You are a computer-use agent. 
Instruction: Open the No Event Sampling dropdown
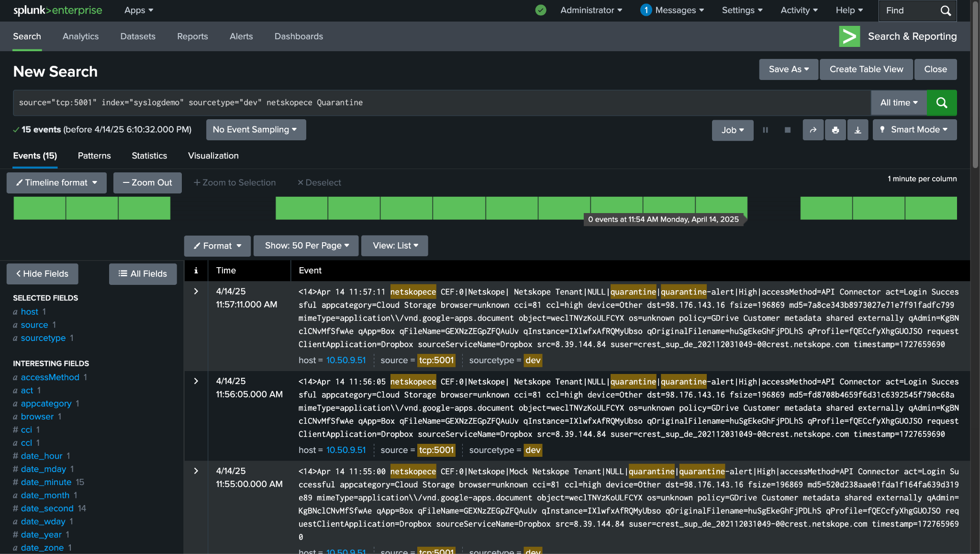point(256,130)
